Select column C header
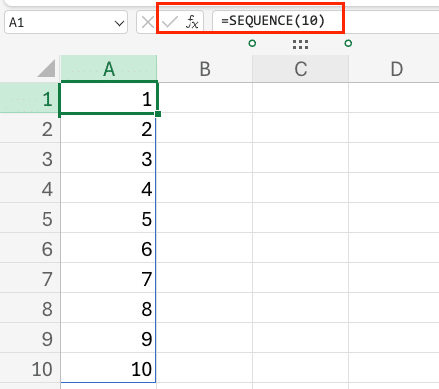Viewport: 439px width, 389px height. tap(300, 68)
